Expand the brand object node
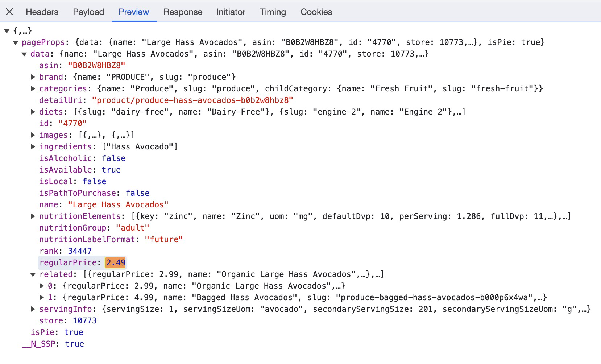 [33, 77]
